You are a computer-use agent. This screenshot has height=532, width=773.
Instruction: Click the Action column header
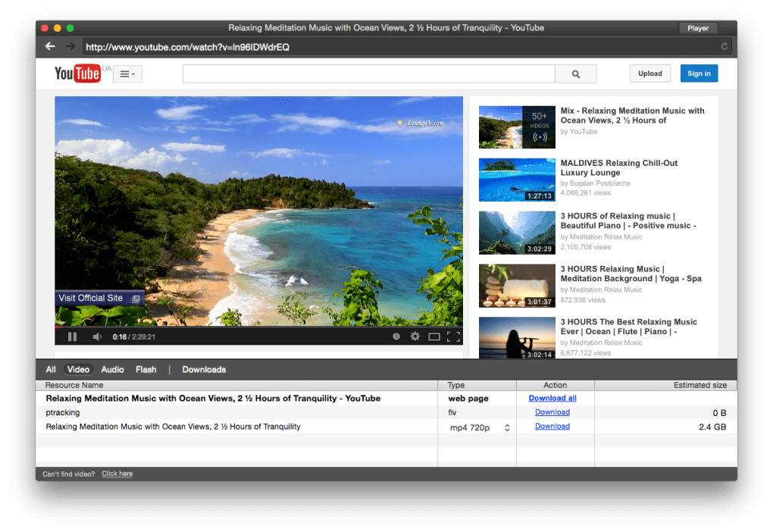point(555,385)
